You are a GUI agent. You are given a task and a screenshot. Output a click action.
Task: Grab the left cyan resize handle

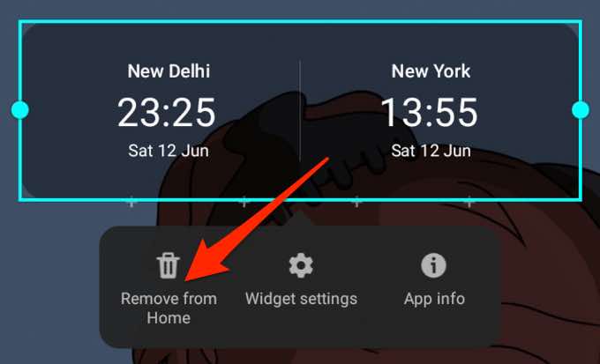coord(20,110)
